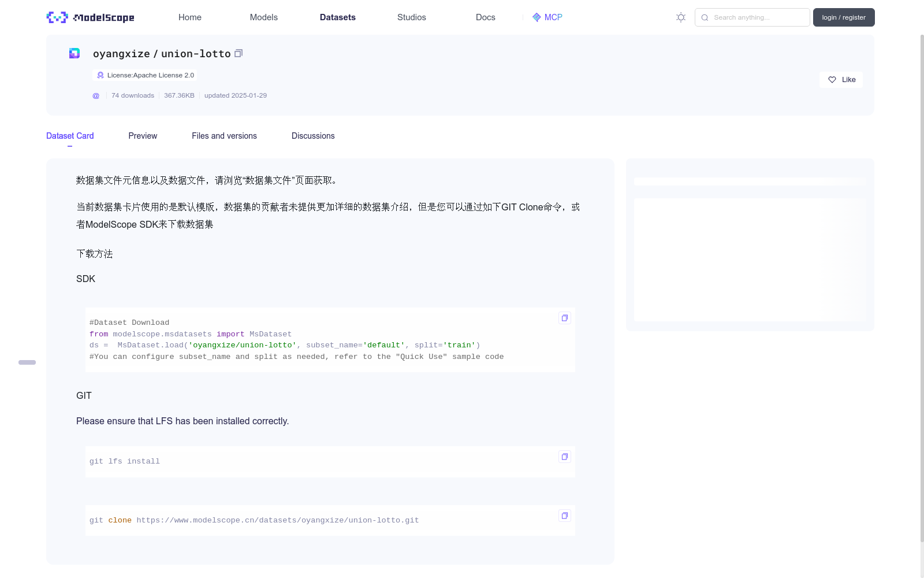Click the Apache License badge icon

[100, 75]
